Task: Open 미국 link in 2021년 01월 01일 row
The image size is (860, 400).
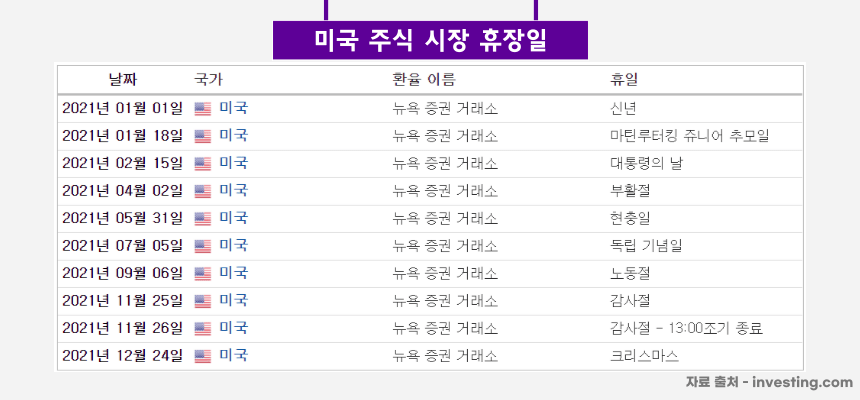Action: (234, 108)
